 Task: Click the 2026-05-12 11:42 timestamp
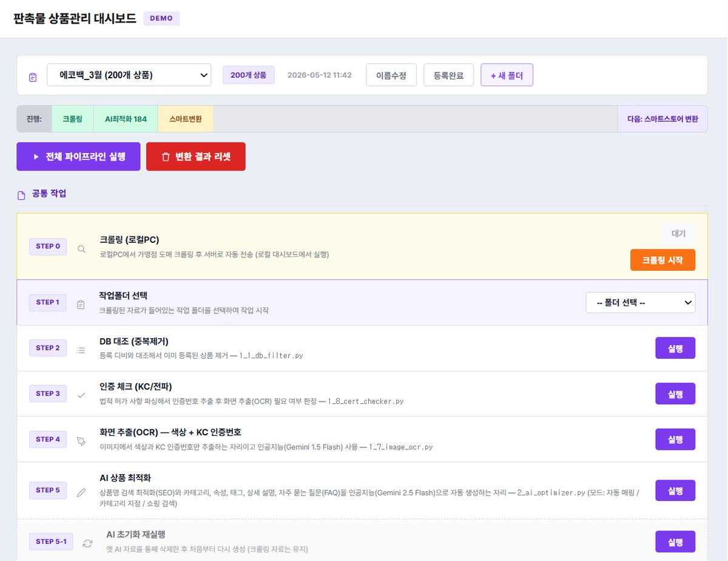[x=319, y=75]
